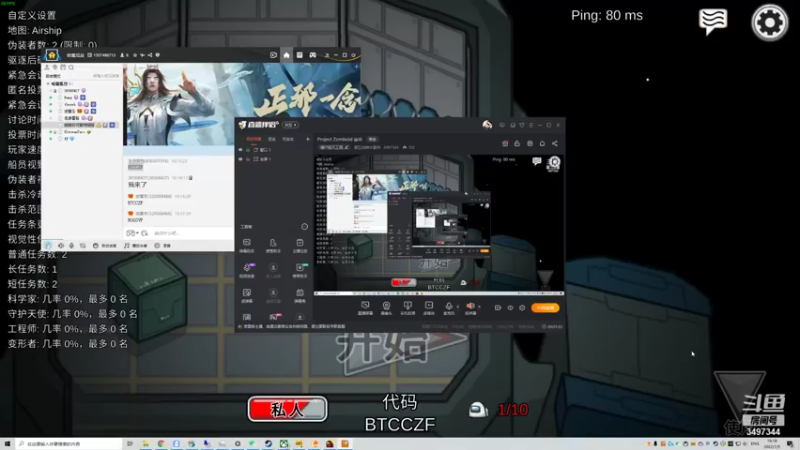
Task: Toggle the microphone in streaming bottom toolbar
Action: (x=448, y=307)
